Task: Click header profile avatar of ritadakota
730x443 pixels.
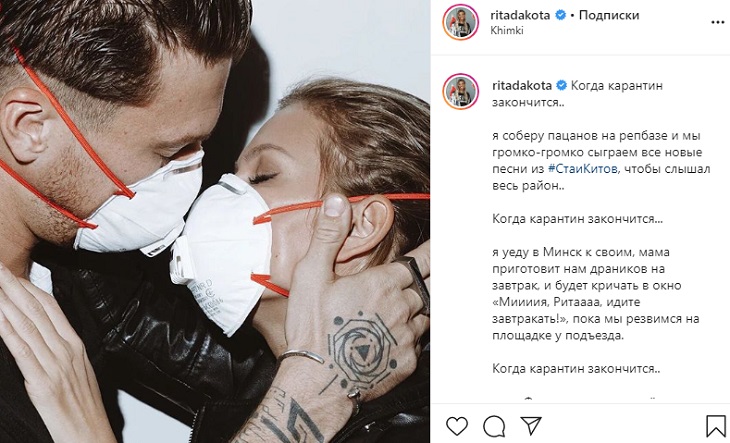Action: coord(461,22)
